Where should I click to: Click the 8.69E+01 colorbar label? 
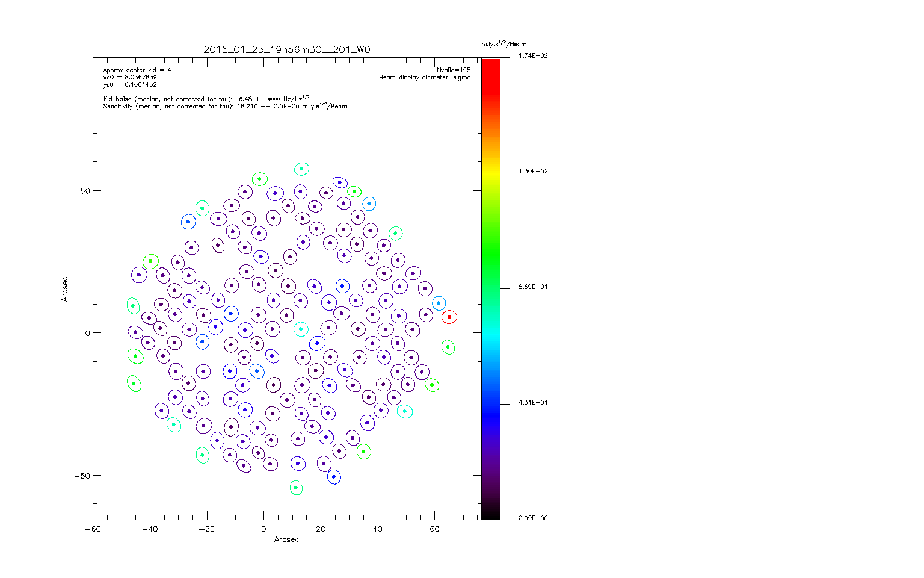[532, 287]
